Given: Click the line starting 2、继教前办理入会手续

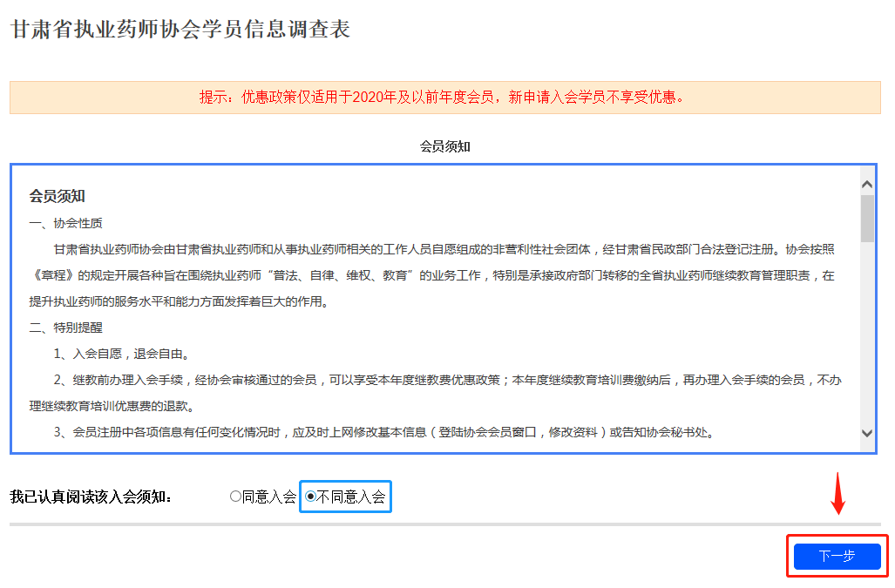Looking at the screenshot, I should (x=448, y=380).
